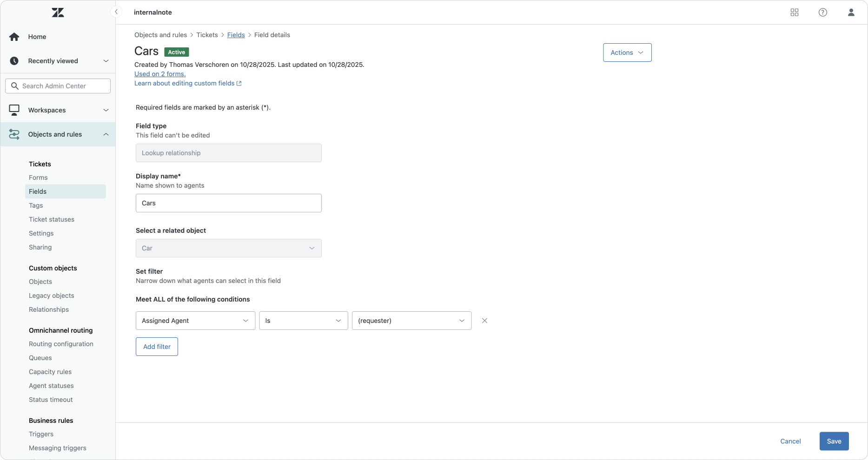Open the user profile icon
Image resolution: width=868 pixels, height=460 pixels.
point(851,13)
